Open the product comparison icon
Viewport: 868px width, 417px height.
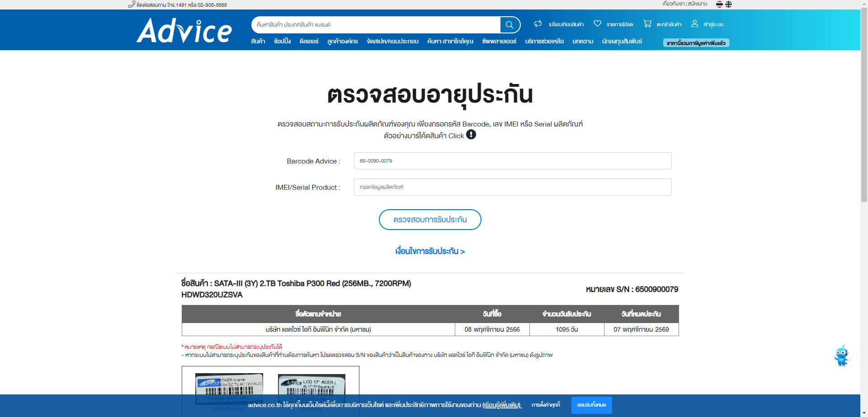[538, 23]
